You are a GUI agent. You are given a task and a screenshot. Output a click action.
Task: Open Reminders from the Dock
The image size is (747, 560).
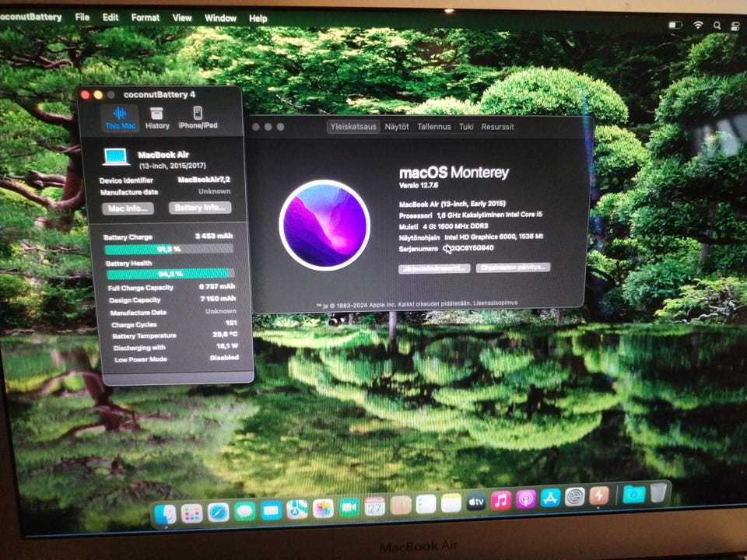pos(426,504)
